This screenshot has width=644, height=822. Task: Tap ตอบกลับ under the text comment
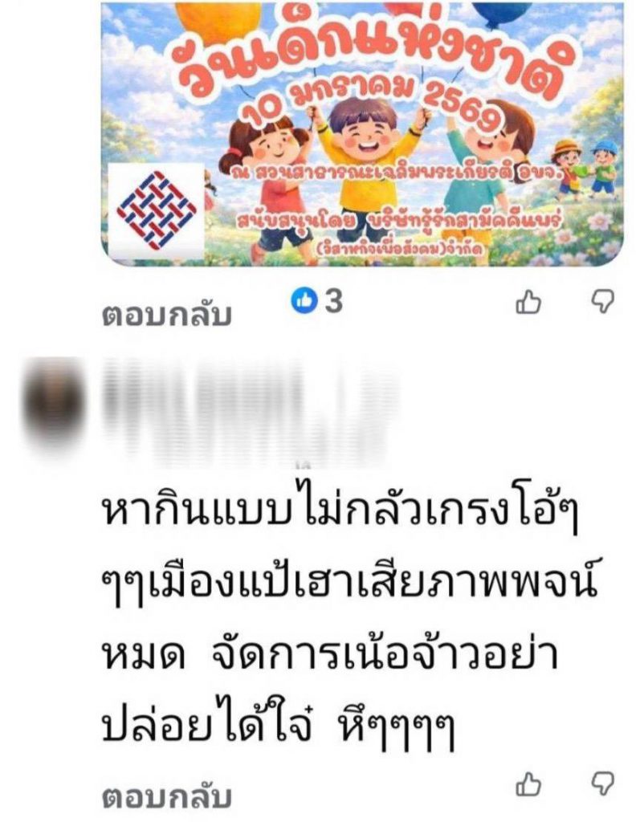(166, 797)
